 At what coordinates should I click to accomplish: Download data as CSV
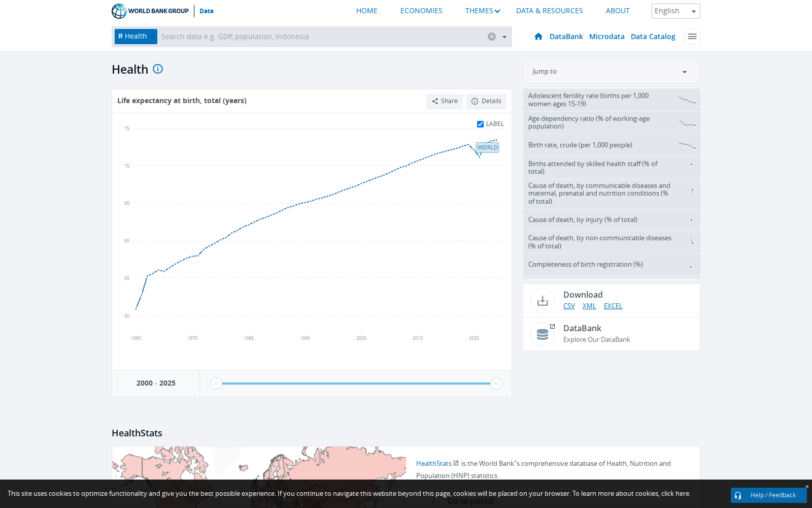(569, 306)
